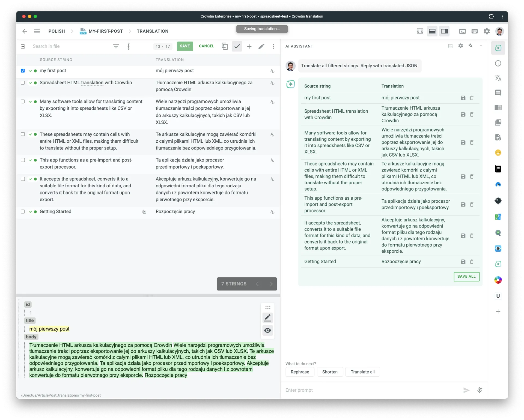The width and height of the screenshot is (524, 420).
Task: Open the AI Assistant settings gear
Action: (460, 46)
